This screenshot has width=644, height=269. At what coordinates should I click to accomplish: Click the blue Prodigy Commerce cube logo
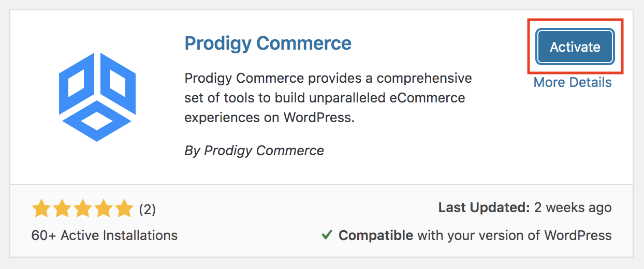pyautogui.click(x=97, y=97)
